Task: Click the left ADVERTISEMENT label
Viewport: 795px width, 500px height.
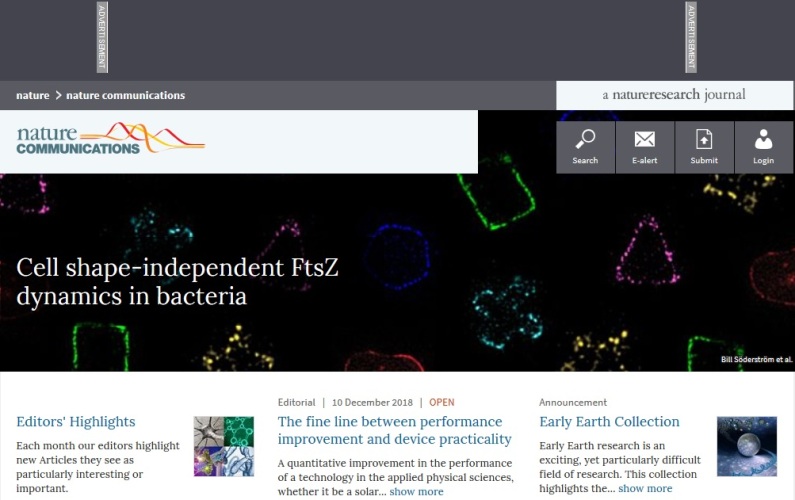Action: pos(101,38)
